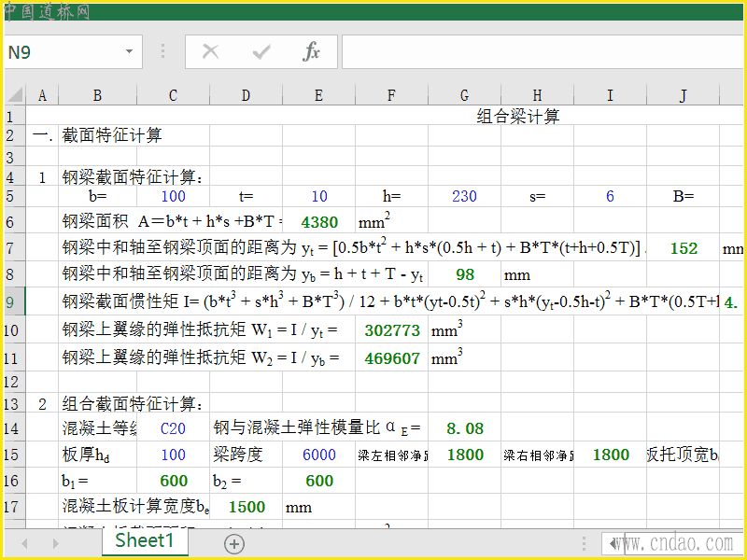Select column E header
The width and height of the screenshot is (747, 560).
[318, 95]
